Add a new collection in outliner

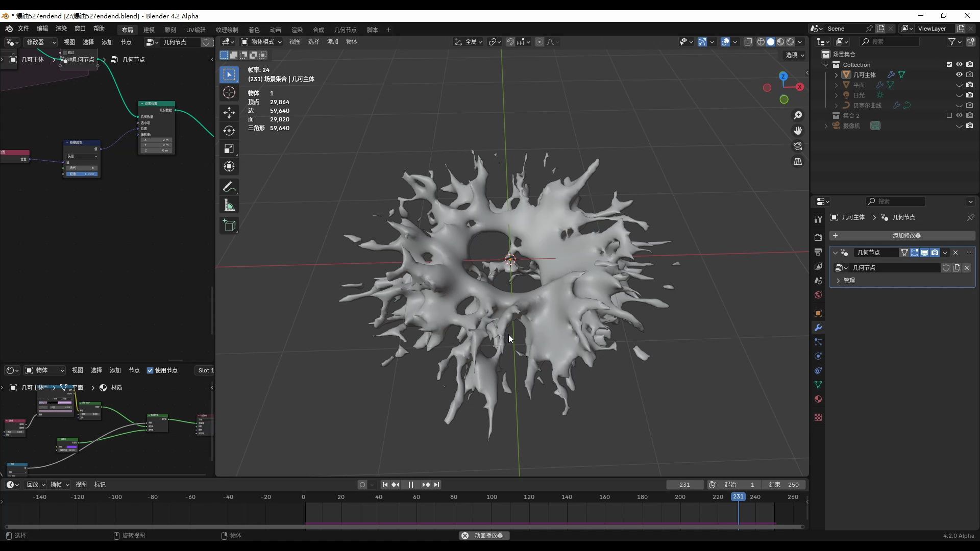tap(970, 42)
